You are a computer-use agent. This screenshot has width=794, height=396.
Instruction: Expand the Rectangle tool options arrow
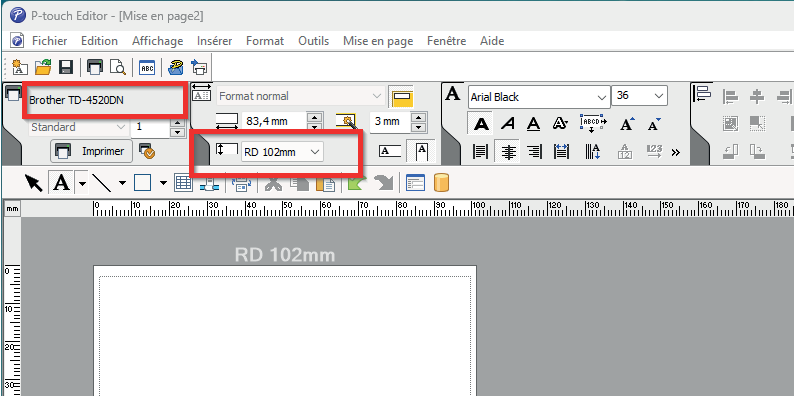tap(163, 183)
